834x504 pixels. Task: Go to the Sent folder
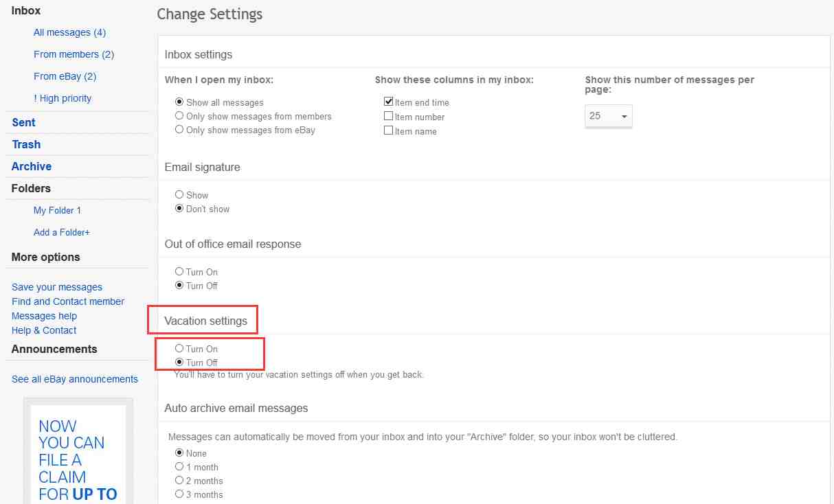[x=23, y=122]
